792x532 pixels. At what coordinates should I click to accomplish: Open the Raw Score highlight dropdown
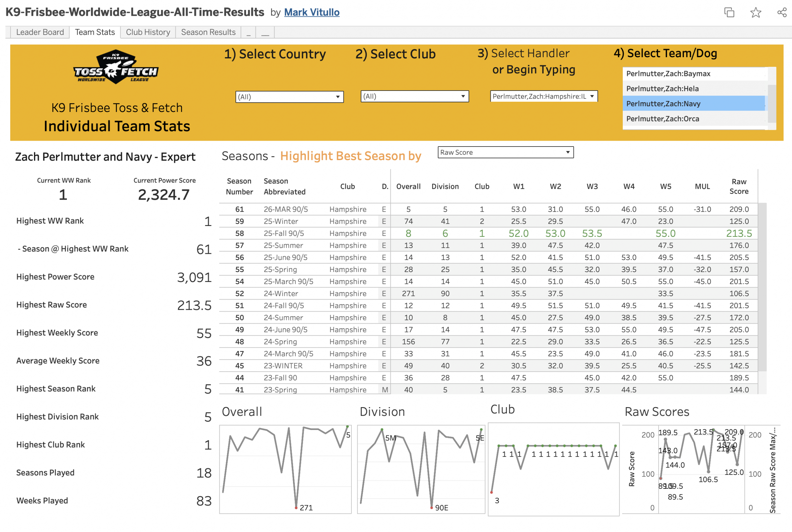505,152
